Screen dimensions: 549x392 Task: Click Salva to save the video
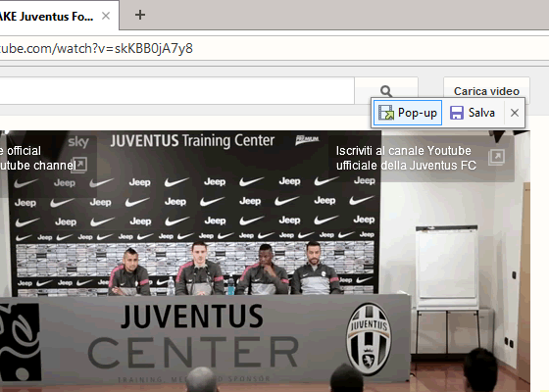(x=473, y=113)
